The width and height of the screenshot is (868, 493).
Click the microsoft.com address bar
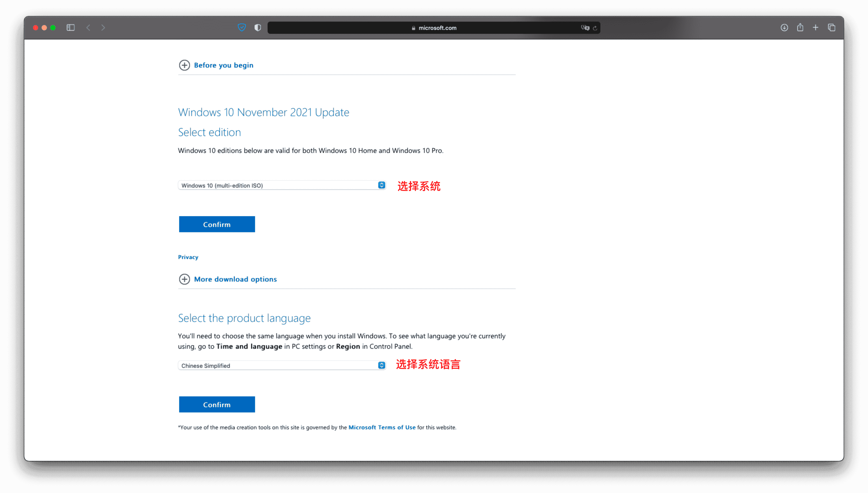(x=434, y=27)
